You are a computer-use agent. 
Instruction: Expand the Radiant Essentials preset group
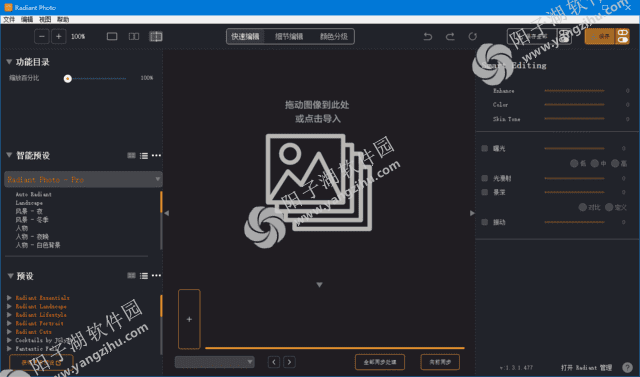(x=9, y=298)
